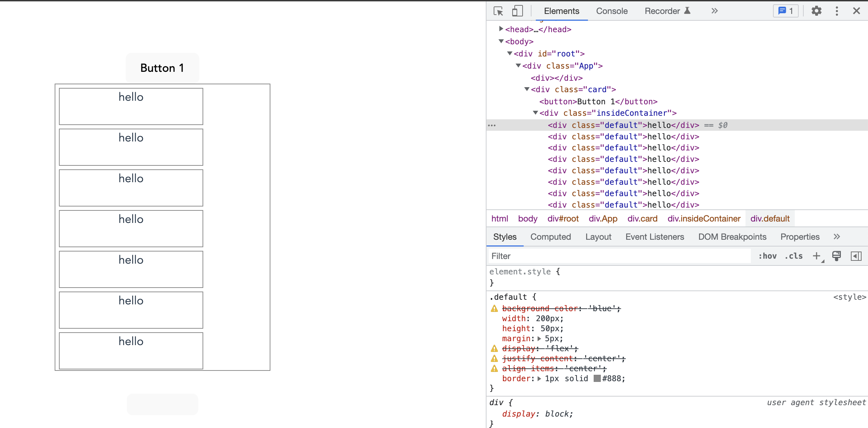Click the border color swatch
This screenshot has height=428, width=868.
pos(597,378)
